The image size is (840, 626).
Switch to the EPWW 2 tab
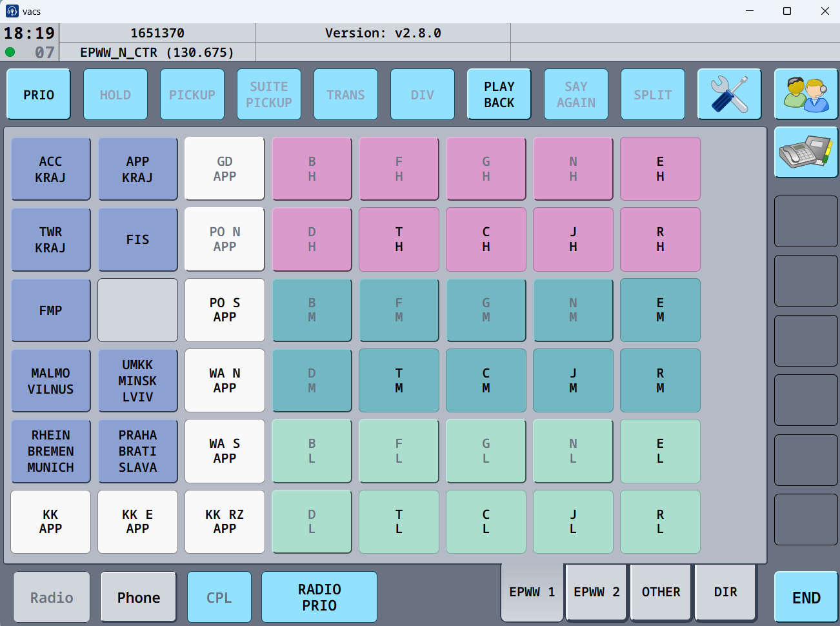(x=597, y=592)
